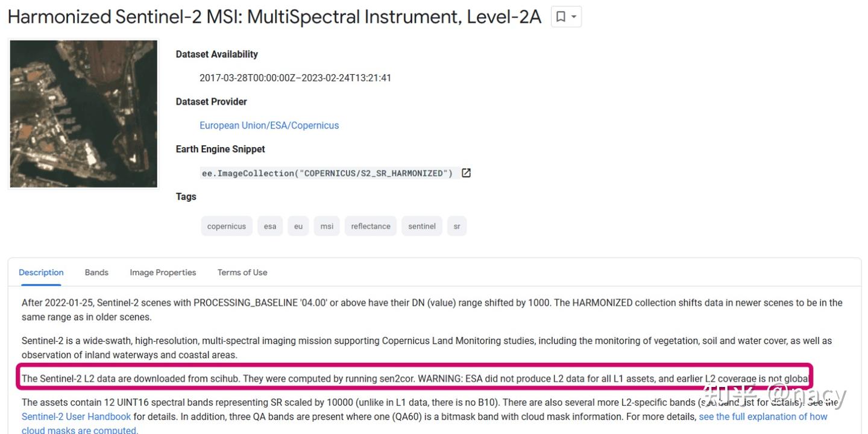Open the Sentinel-2 User Handbook link
The image size is (868, 434).
(76, 417)
